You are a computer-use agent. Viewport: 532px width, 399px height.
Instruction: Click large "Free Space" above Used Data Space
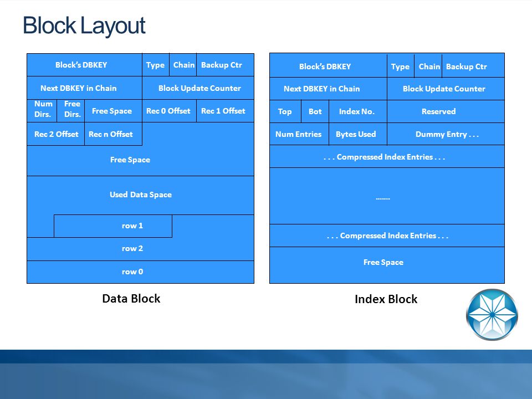tap(130, 160)
